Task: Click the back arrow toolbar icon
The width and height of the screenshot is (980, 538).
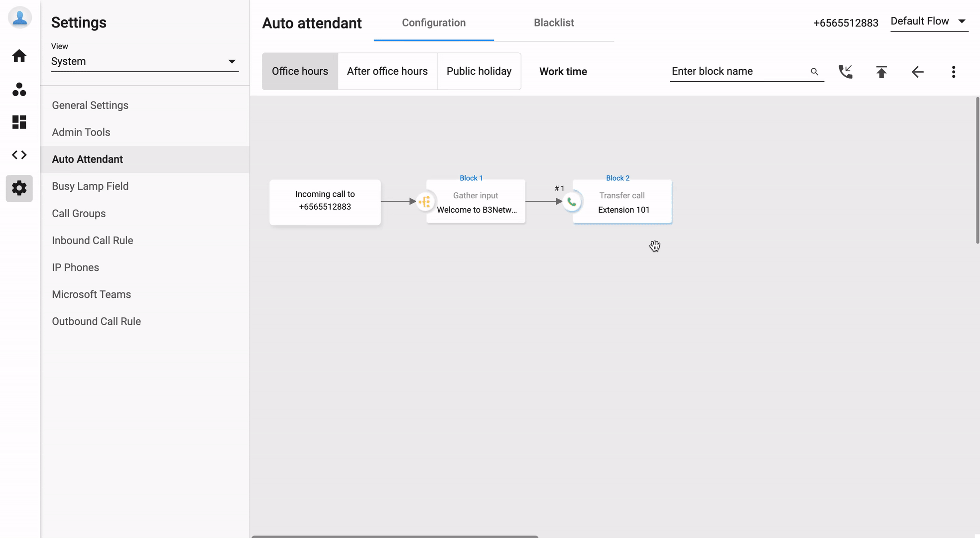Action: click(x=917, y=72)
